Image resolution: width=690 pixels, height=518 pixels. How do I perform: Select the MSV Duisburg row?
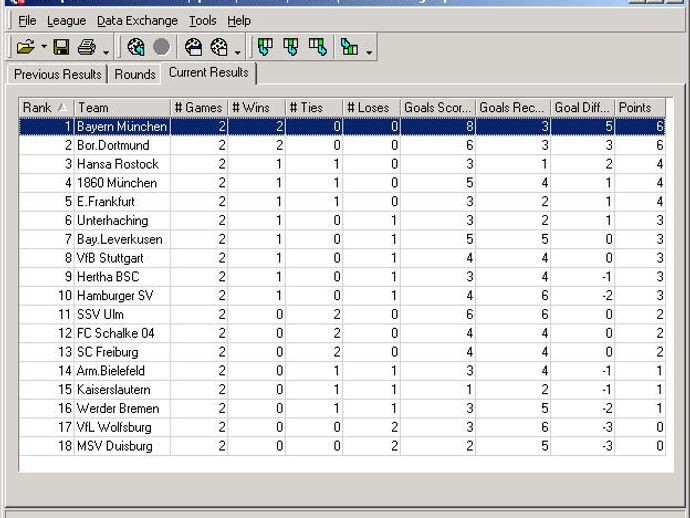tap(342, 446)
